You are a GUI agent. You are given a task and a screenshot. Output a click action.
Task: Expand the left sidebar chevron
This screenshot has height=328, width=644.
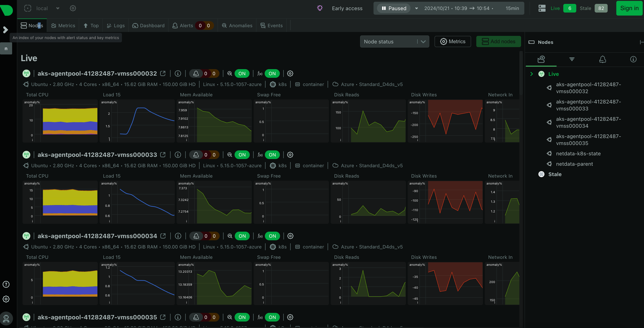click(x=5, y=30)
